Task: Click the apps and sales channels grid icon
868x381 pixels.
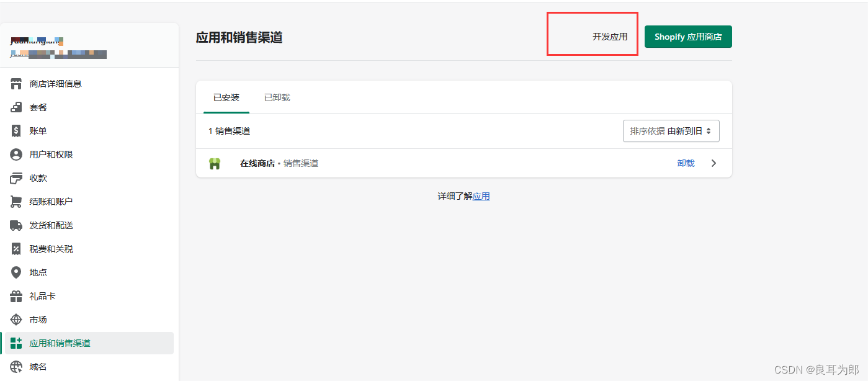Action: [16, 343]
